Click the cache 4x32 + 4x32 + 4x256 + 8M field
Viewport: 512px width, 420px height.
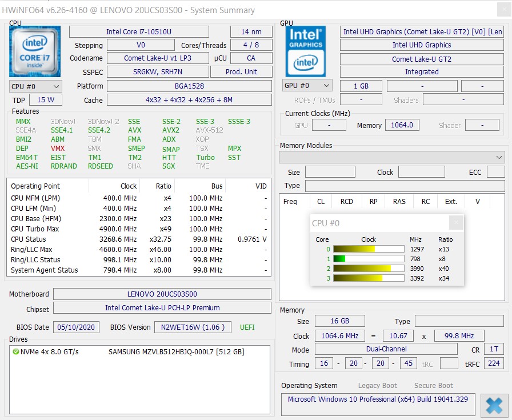(189, 100)
